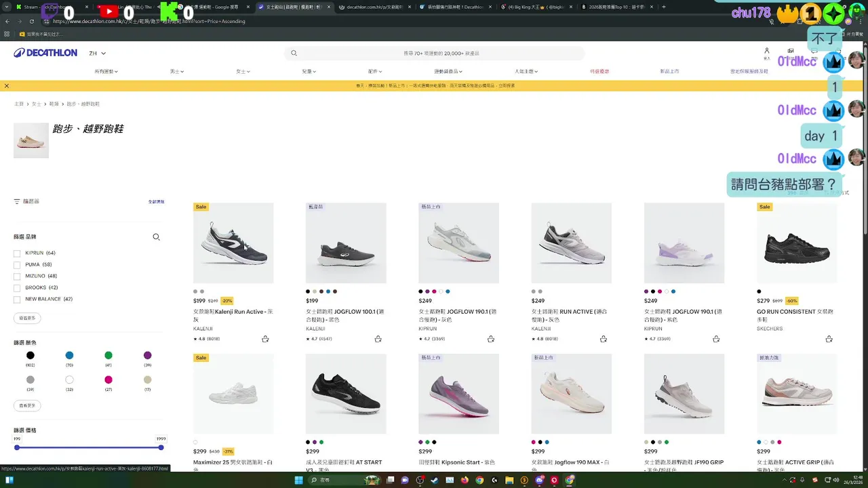Click the minimum price slider handle
The height and width of the screenshot is (488, 868).
17,447
